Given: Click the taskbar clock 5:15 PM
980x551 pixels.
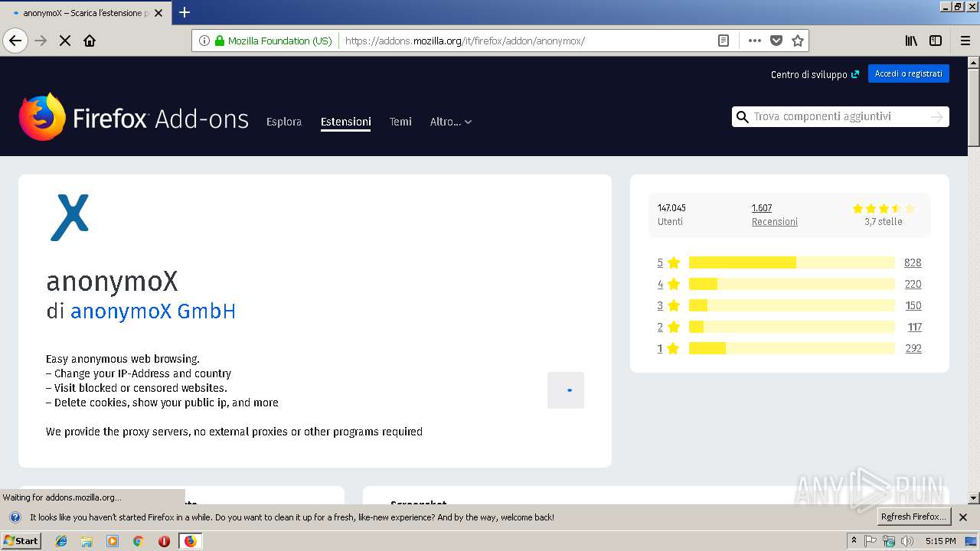Looking at the screenshot, I should pos(941,541).
